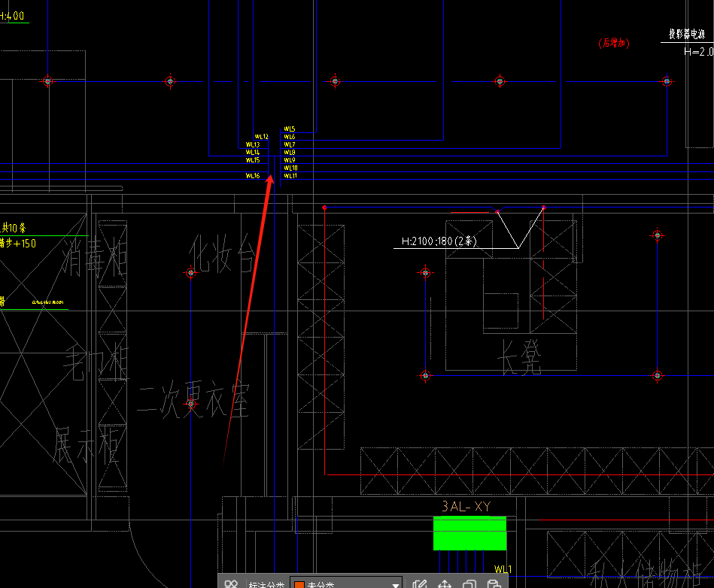
Task: Select the WL10 circuit label
Action: click(290, 168)
